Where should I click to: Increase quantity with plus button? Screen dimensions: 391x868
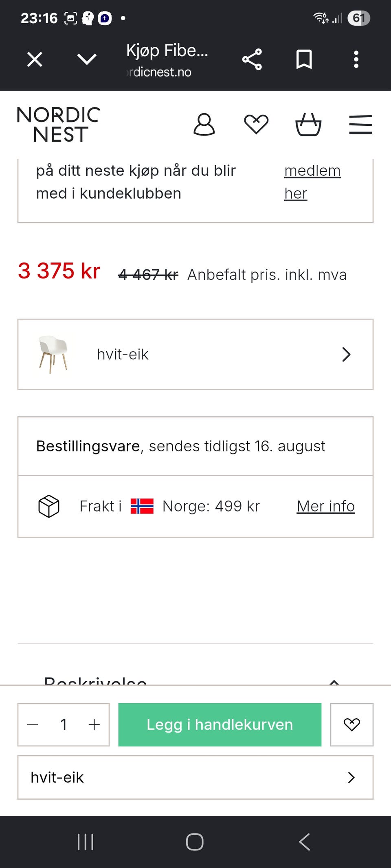pyautogui.click(x=94, y=725)
